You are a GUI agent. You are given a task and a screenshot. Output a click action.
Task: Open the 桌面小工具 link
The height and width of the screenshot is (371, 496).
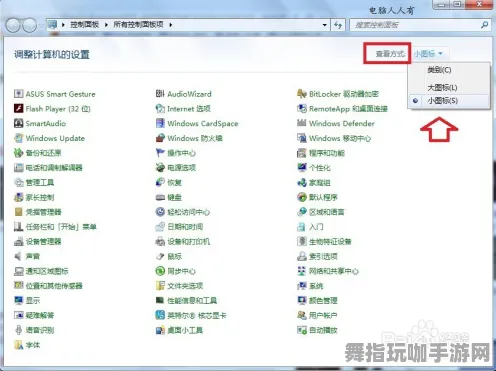[x=185, y=330]
